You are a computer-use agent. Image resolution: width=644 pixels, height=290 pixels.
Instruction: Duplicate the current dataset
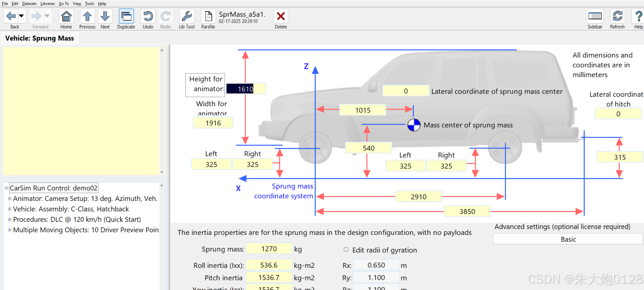(x=126, y=16)
